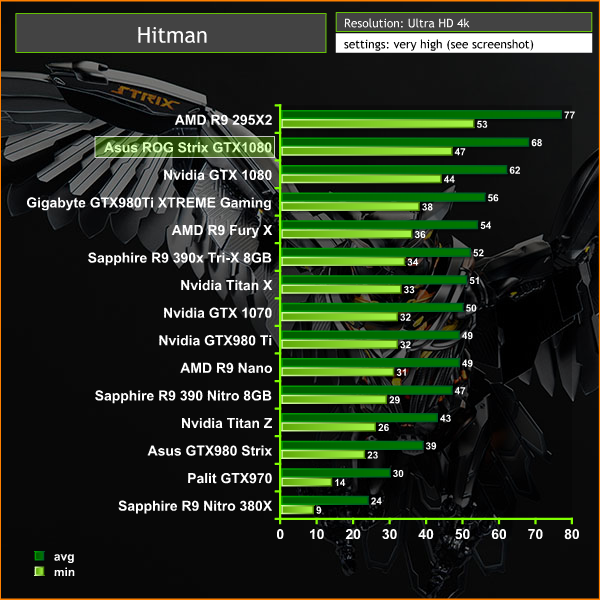Click the avg value 54
Viewport: 600px width, 600px height.
486,225
